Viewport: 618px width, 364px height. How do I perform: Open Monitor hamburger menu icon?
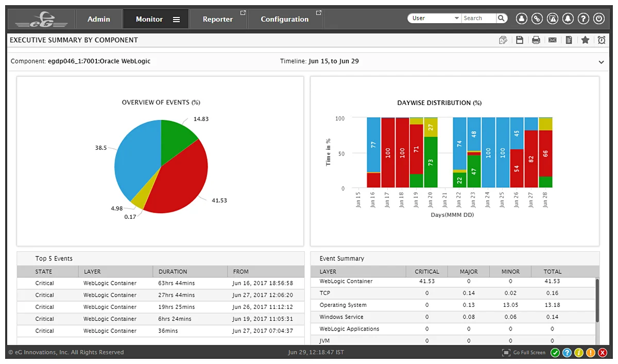click(x=176, y=20)
